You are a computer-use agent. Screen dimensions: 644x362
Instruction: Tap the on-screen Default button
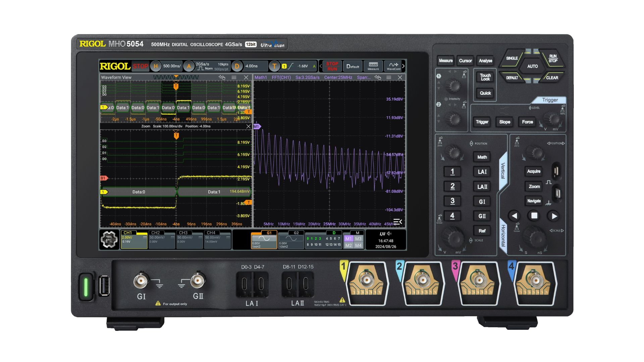point(353,66)
